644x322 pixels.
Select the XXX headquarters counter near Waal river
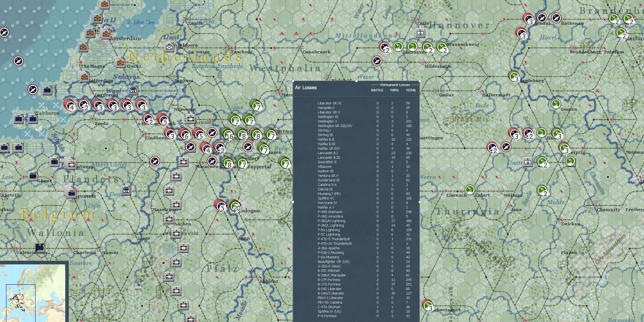pyautogui.click(x=133, y=90)
